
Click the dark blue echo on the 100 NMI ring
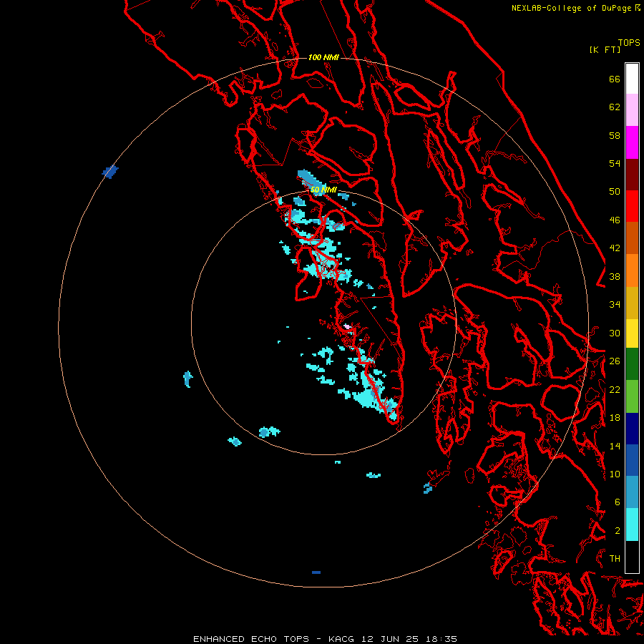coord(110,171)
